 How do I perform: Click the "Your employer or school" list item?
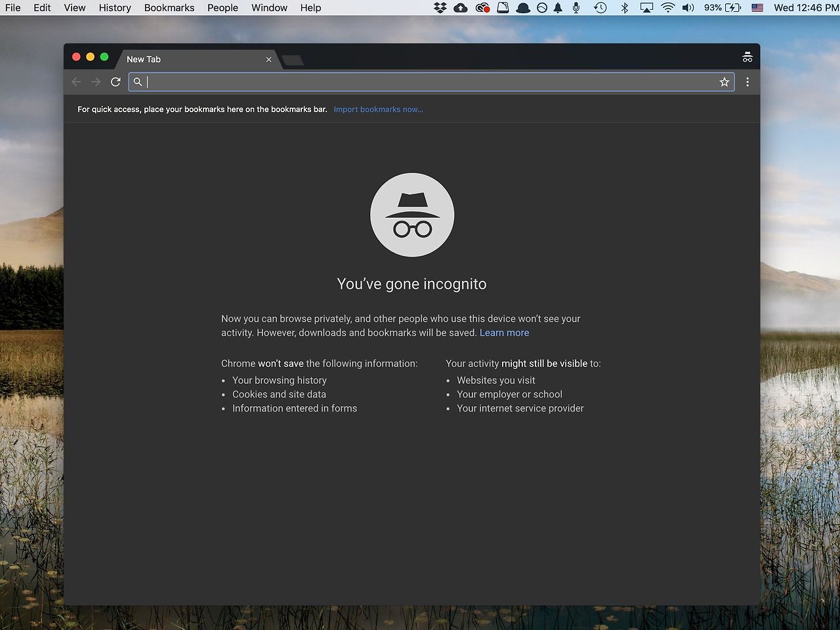pos(510,394)
